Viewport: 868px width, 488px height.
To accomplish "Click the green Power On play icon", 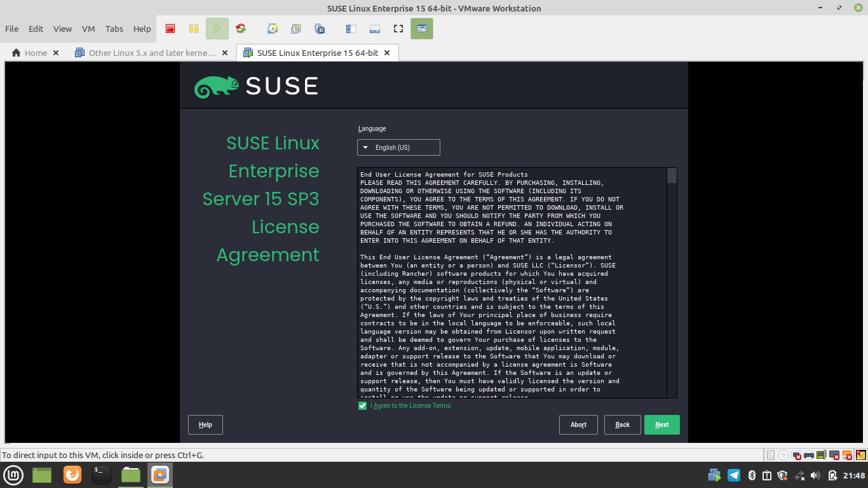I will [x=217, y=29].
